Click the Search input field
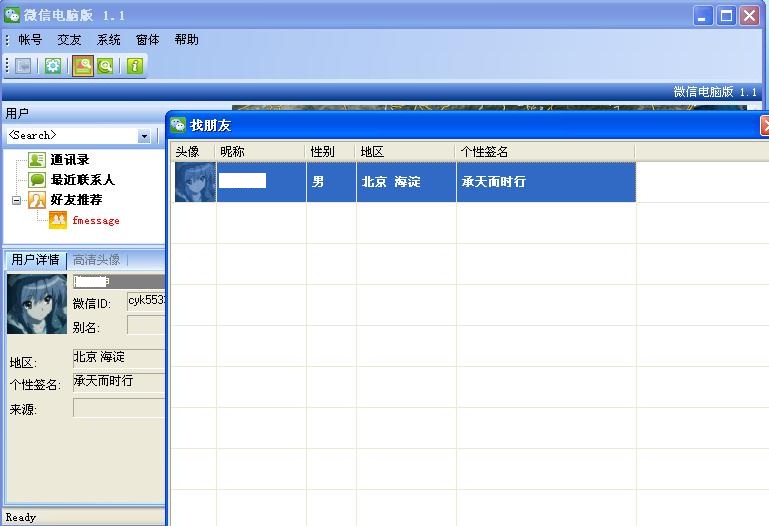This screenshot has height=526, width=769. click(73, 136)
